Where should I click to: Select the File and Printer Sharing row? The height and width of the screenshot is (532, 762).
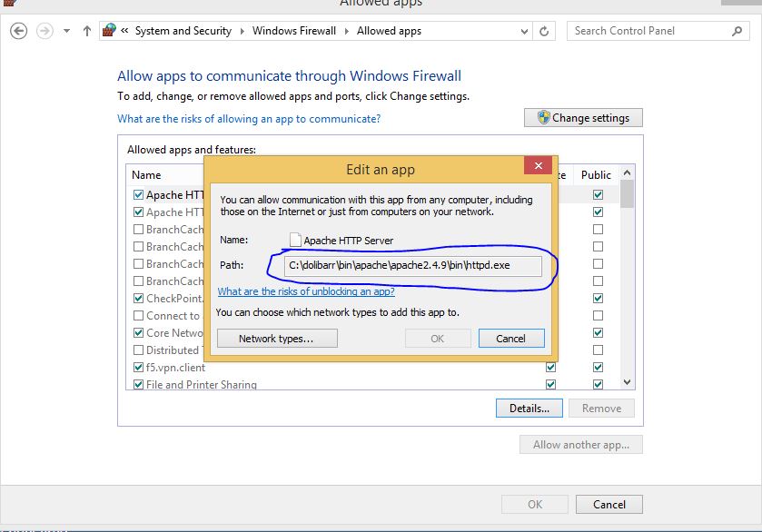click(x=202, y=385)
